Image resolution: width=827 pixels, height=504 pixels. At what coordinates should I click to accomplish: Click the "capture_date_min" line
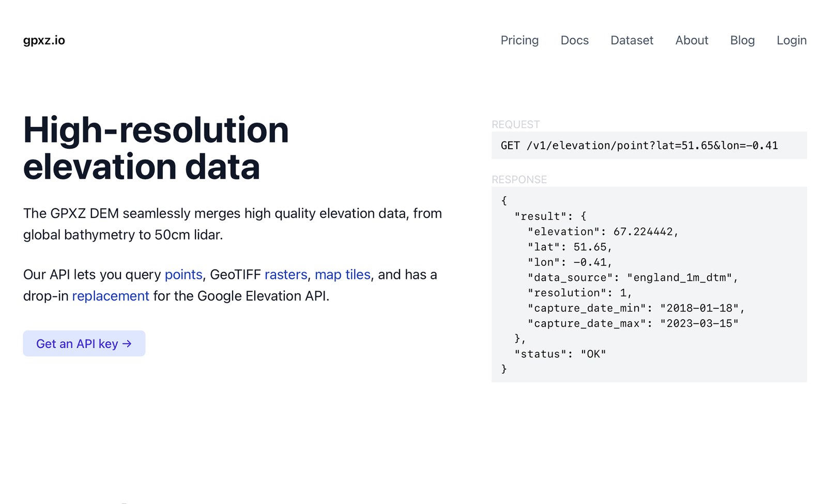[x=636, y=308]
